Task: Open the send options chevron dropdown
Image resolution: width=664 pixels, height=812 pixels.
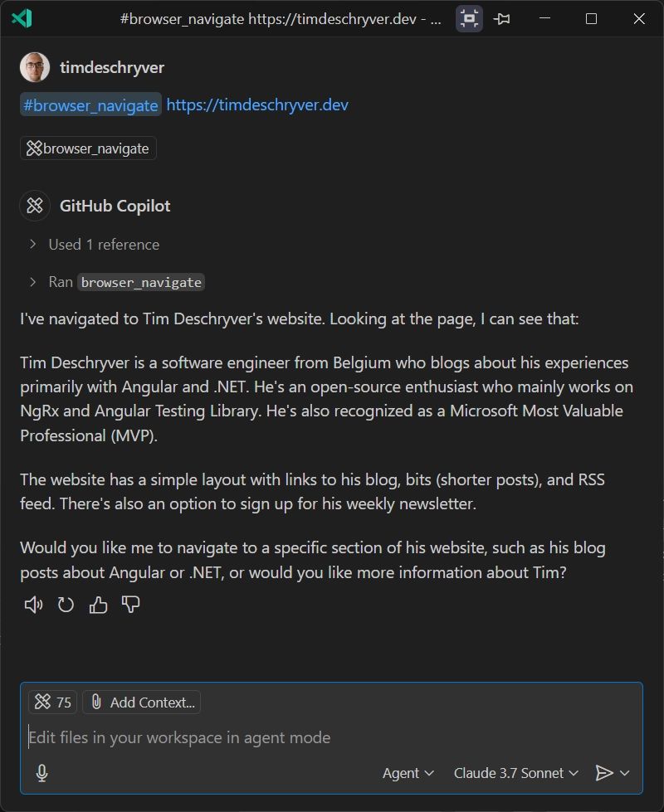Action: coord(625,773)
